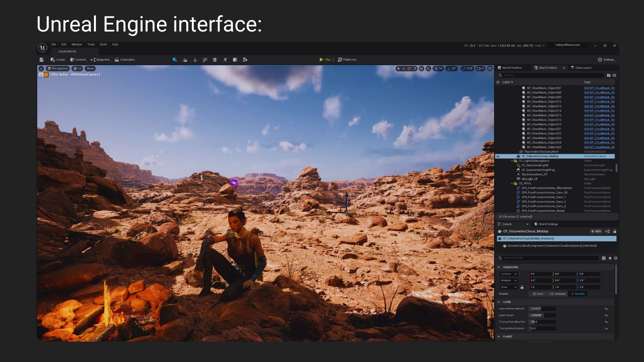Open Rotation type dropdown
644x362 pixels.
508,281
